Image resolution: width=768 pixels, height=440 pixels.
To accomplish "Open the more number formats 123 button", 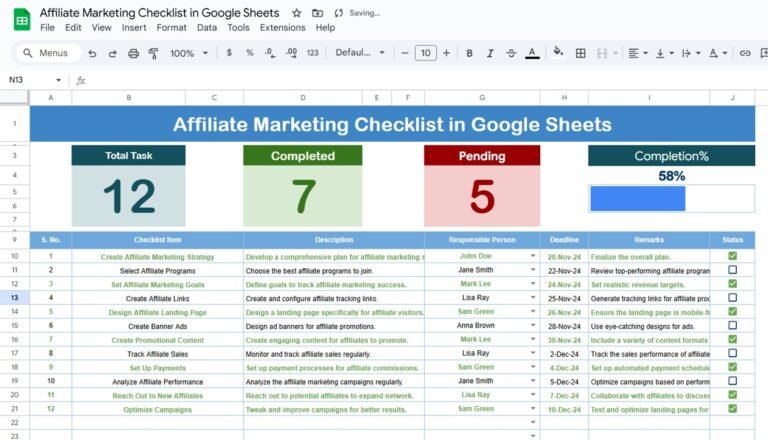I will pos(312,53).
